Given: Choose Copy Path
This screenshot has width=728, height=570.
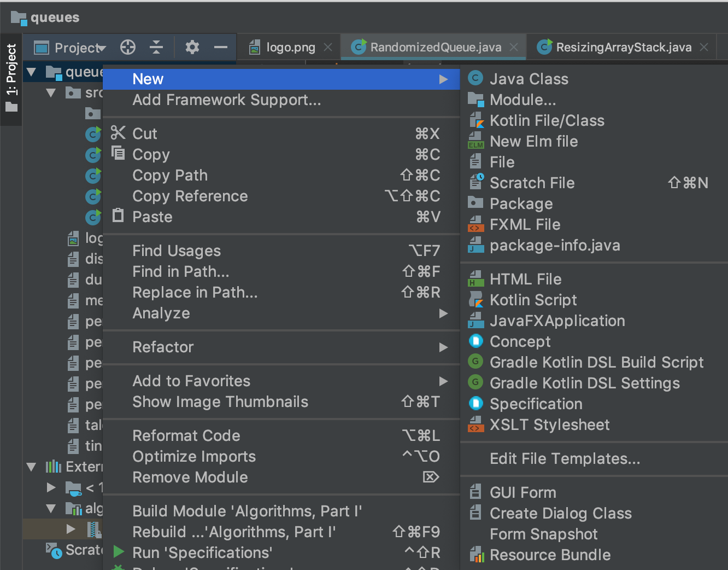Looking at the screenshot, I should [x=281, y=176].
